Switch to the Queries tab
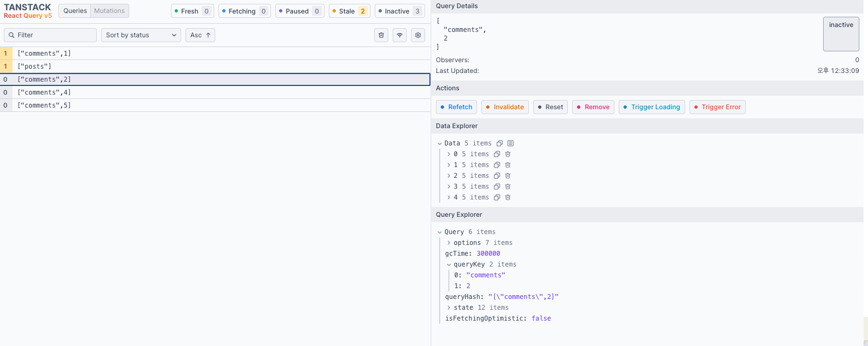The height and width of the screenshot is (346, 868). [x=75, y=11]
